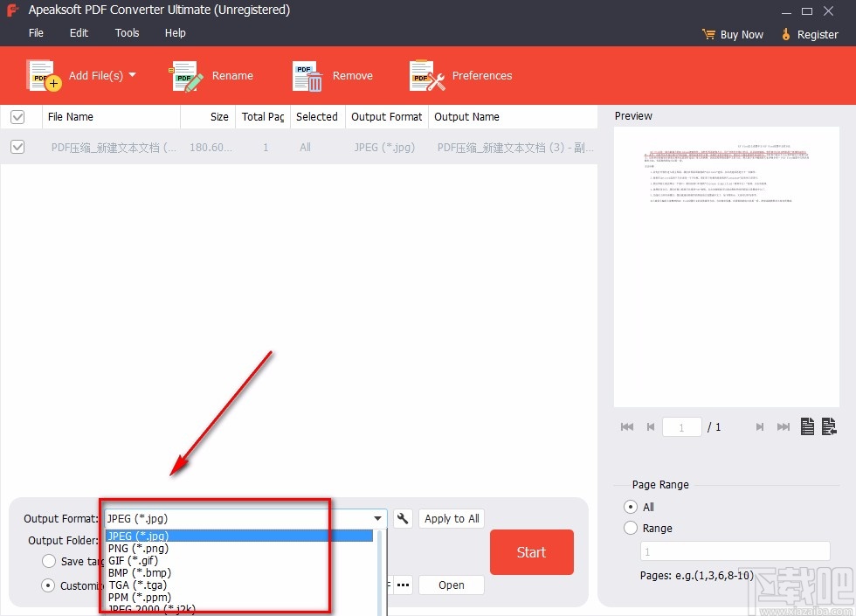Screen dimensions: 856x616
Task: Click the document list icon beside preview navigation
Action: click(808, 426)
